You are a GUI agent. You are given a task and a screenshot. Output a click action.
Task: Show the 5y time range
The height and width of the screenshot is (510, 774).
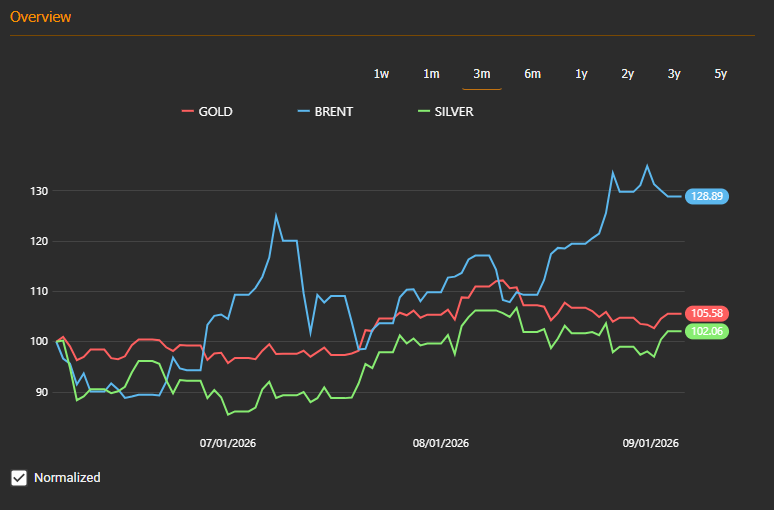pyautogui.click(x=720, y=74)
